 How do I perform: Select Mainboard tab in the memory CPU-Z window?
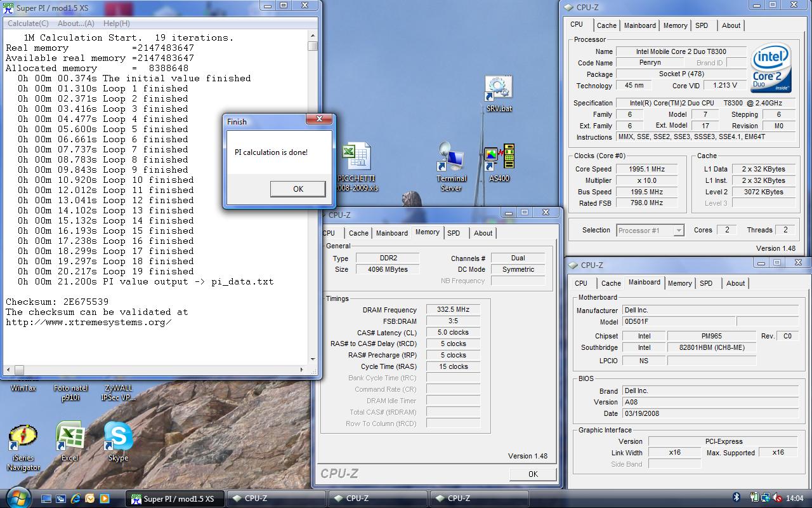pos(392,233)
